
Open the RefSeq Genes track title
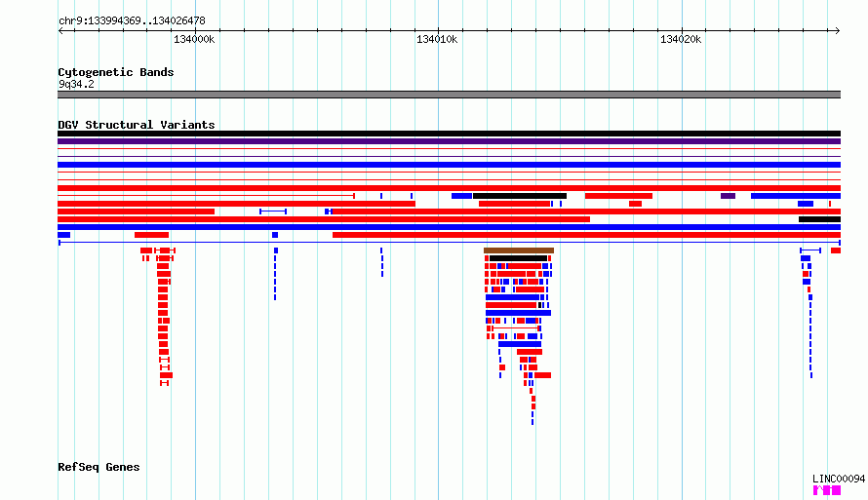tap(99, 467)
